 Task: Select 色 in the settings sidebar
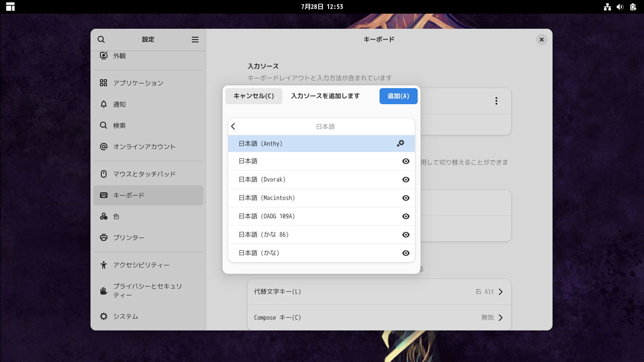click(x=148, y=216)
